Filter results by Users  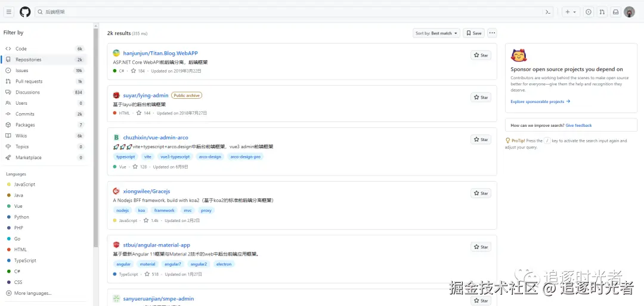[x=44, y=103]
